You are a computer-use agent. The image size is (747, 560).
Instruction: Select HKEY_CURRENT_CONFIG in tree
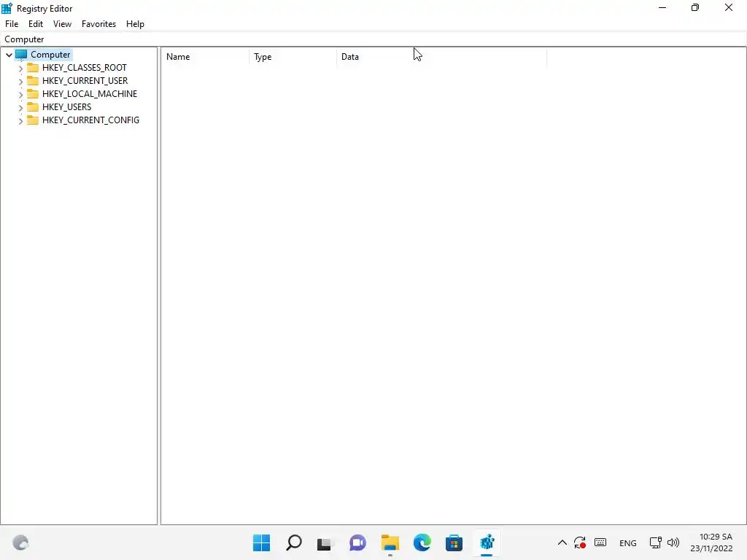click(90, 120)
